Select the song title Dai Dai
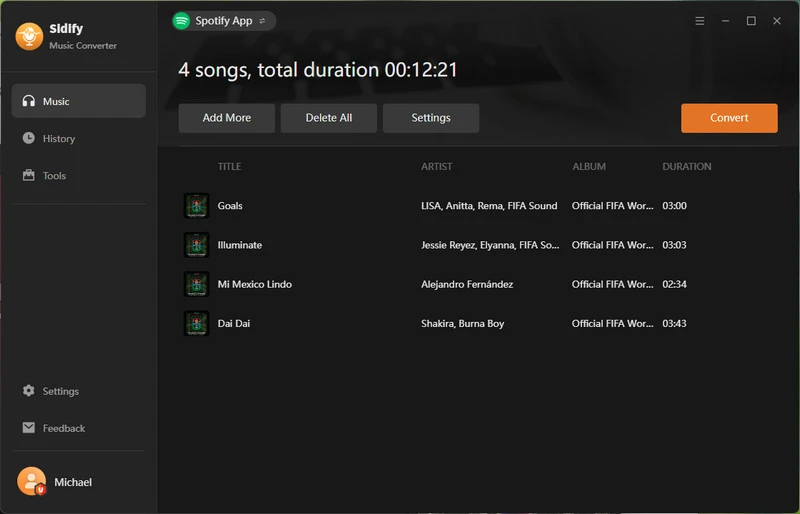The height and width of the screenshot is (514, 800). 234,324
